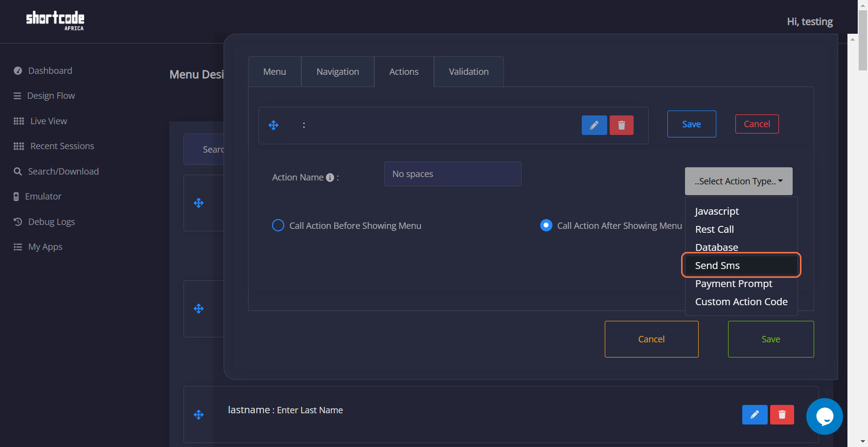Choose Send Sms action type

click(x=741, y=266)
